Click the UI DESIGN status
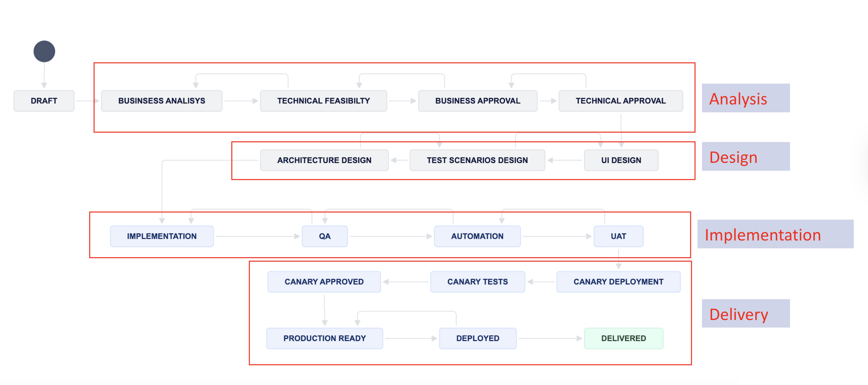The image size is (868, 385). tap(621, 160)
